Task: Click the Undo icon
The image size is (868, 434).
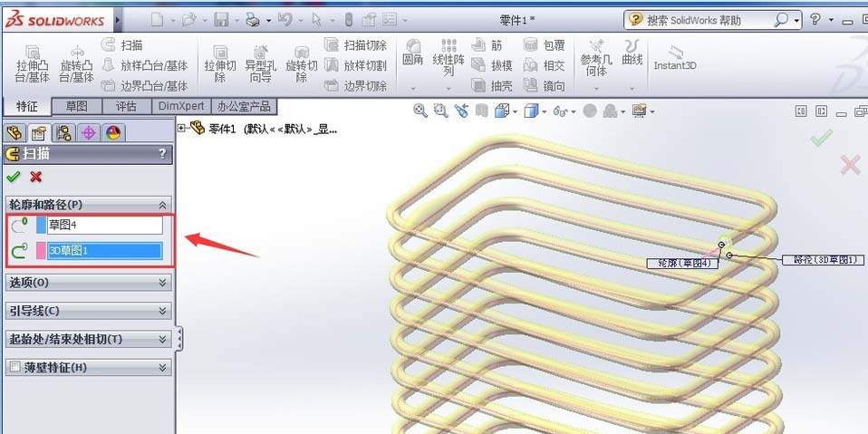Action: click(x=285, y=20)
